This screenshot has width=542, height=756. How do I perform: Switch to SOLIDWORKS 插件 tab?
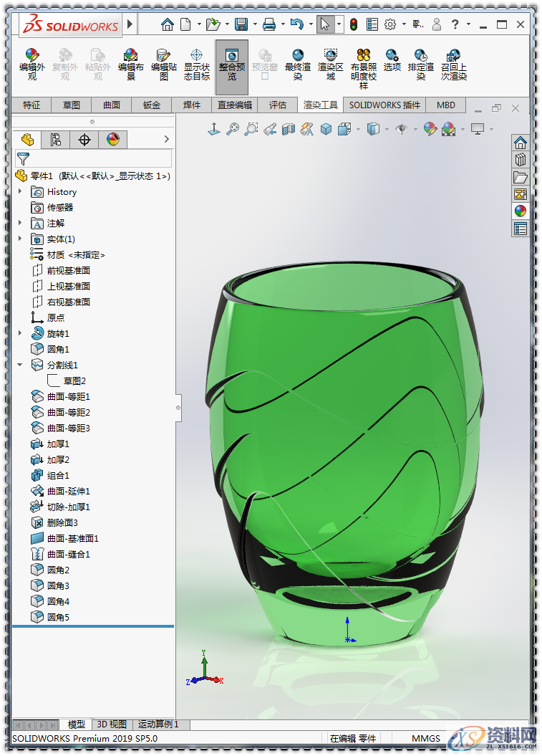[x=384, y=105]
